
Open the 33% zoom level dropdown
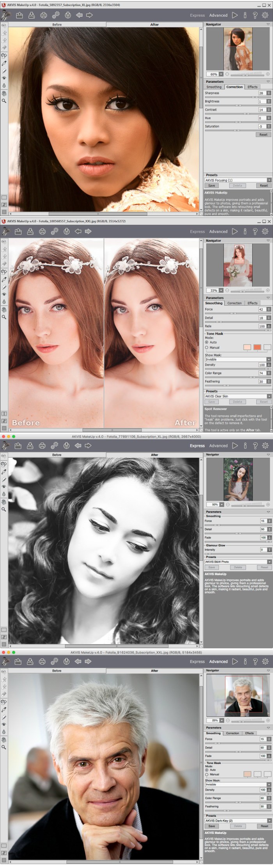point(221,291)
